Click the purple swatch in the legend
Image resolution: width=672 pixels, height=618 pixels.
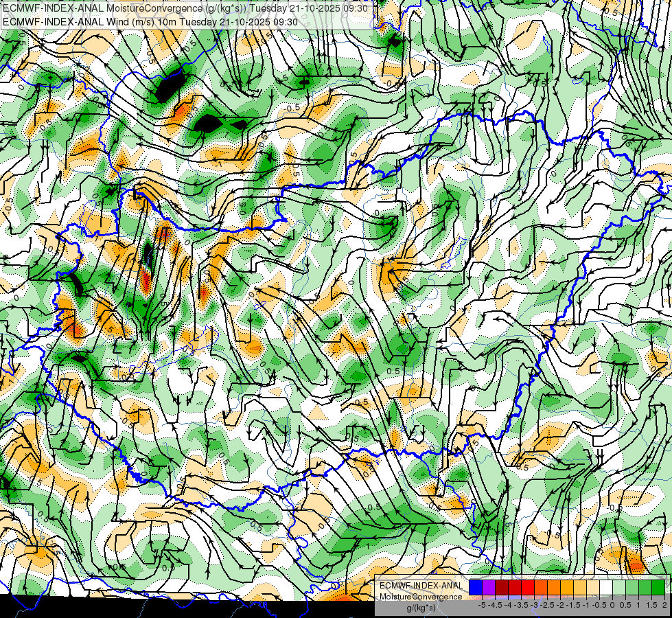(x=489, y=587)
